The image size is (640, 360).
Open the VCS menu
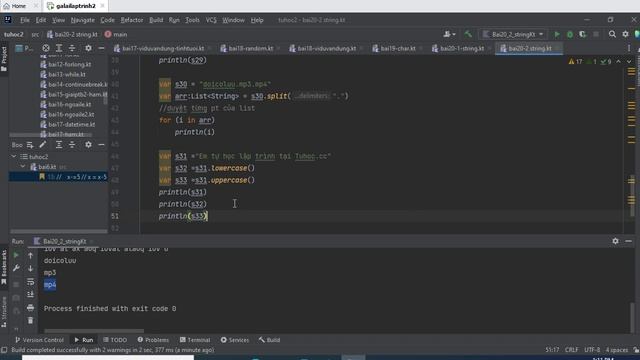point(211,20)
